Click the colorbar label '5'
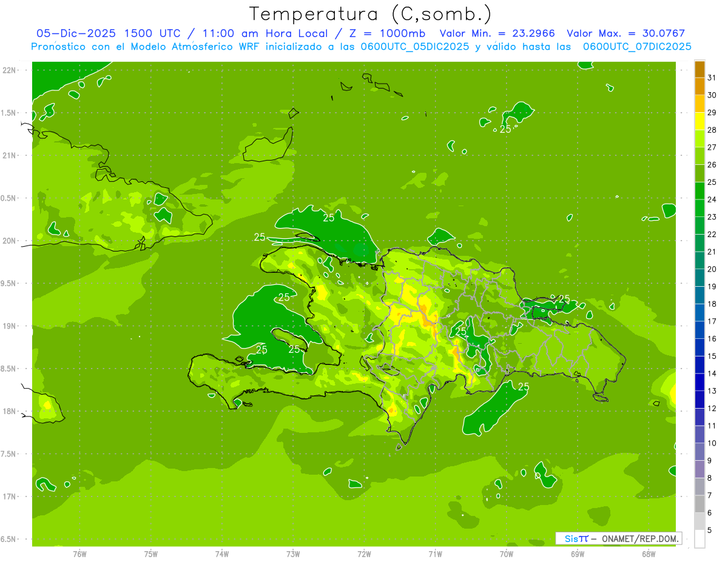This screenshot has width=728, height=562. pyautogui.click(x=710, y=530)
